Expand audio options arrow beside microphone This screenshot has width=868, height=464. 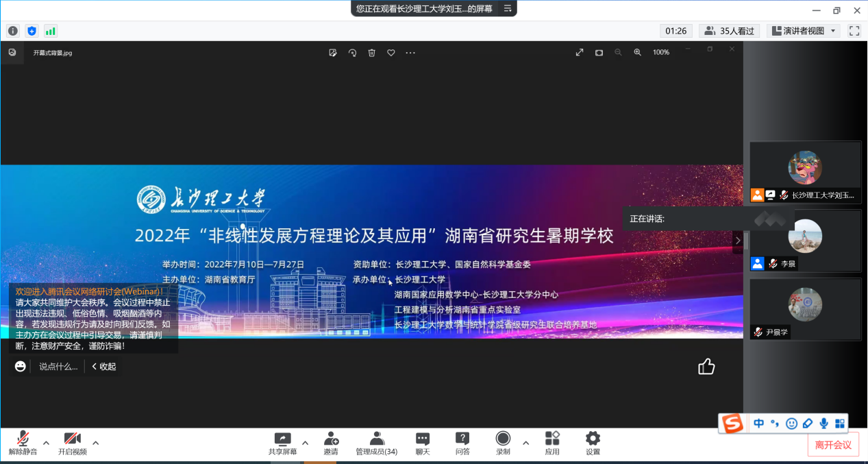(46, 443)
